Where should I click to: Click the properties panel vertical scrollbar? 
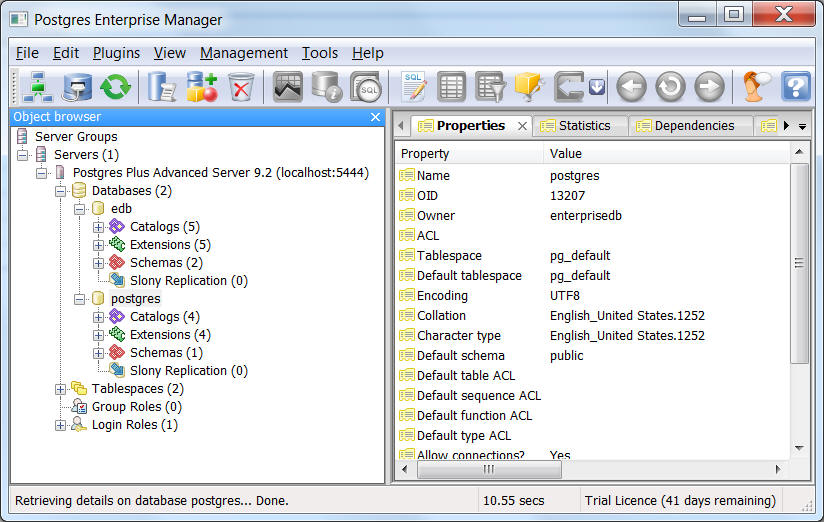coord(798,300)
